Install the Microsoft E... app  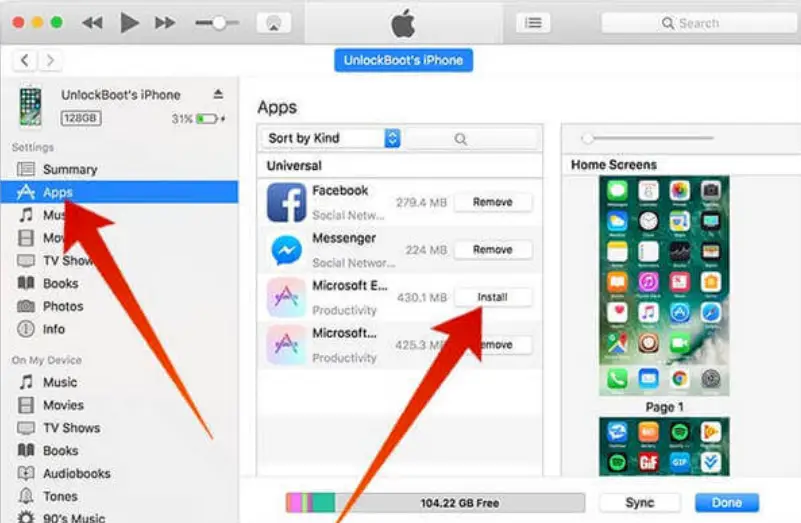[493, 297]
